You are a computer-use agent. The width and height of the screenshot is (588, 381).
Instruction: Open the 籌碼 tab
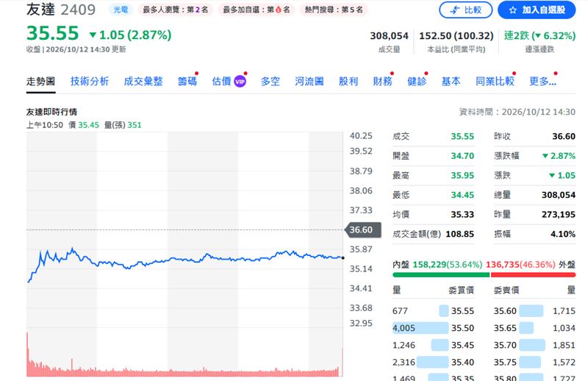[x=187, y=82]
